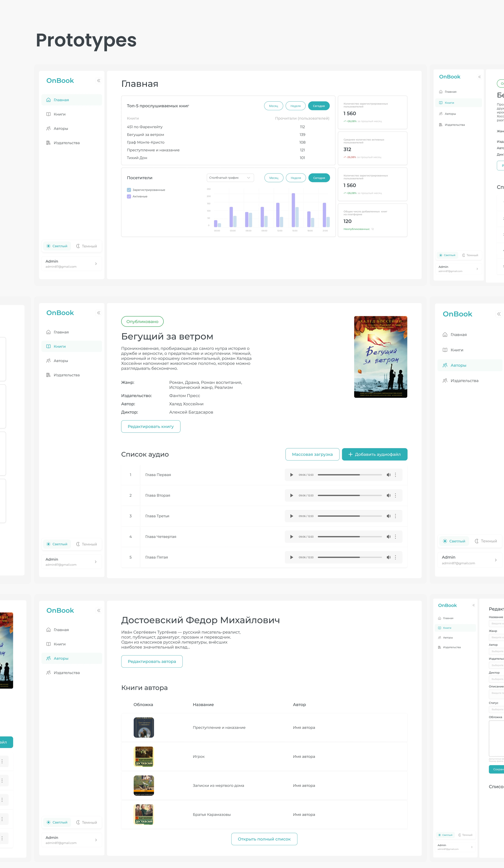Open the three-dot menu for Глава Вторая

click(x=396, y=495)
